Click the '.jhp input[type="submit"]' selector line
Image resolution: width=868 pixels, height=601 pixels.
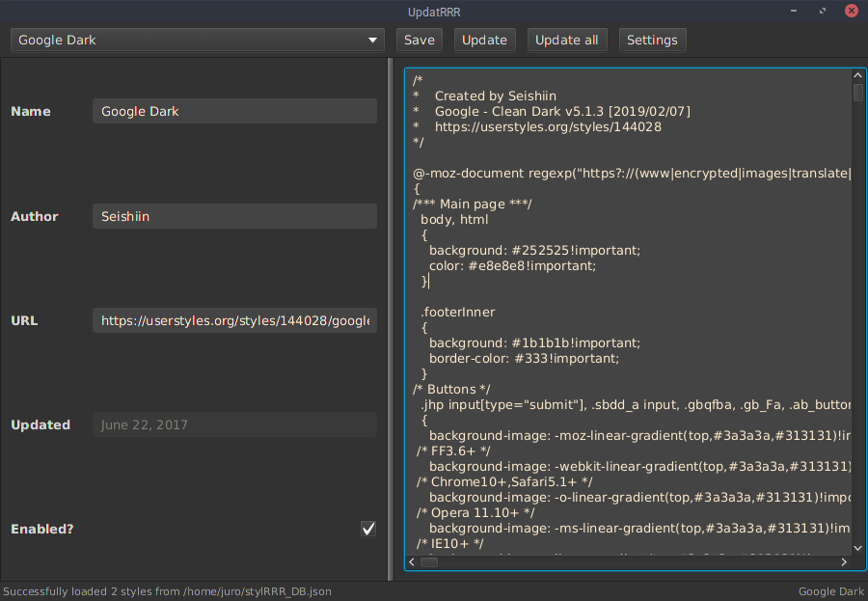636,405
